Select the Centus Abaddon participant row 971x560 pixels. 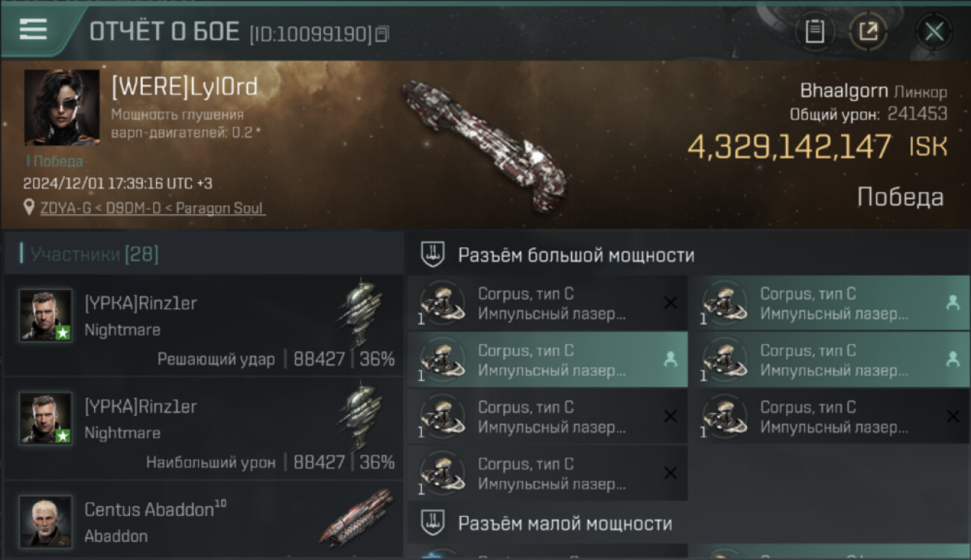(204, 520)
